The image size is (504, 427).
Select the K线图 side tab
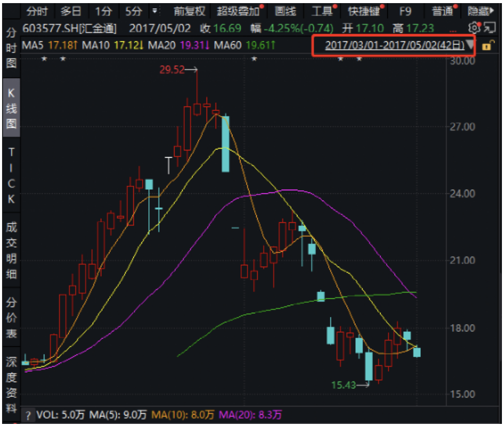(11, 108)
